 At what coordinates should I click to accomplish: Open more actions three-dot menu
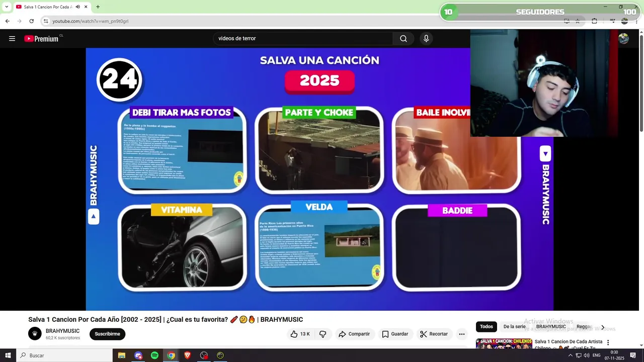[461, 334]
